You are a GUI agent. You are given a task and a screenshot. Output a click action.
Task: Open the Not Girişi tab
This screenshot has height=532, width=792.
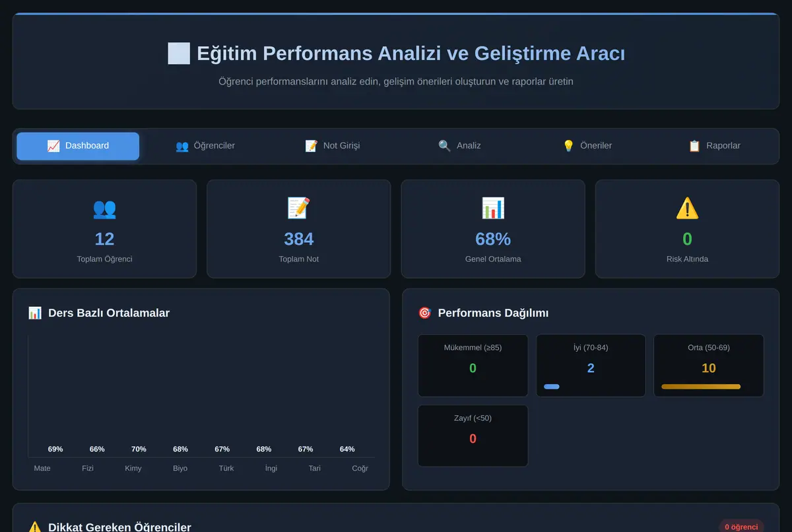coord(333,146)
